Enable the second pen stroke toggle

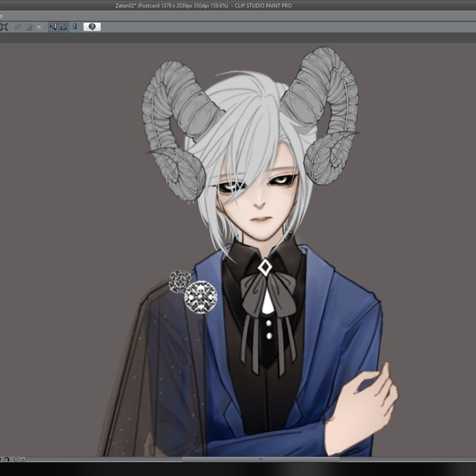pyautogui.click(x=64, y=27)
